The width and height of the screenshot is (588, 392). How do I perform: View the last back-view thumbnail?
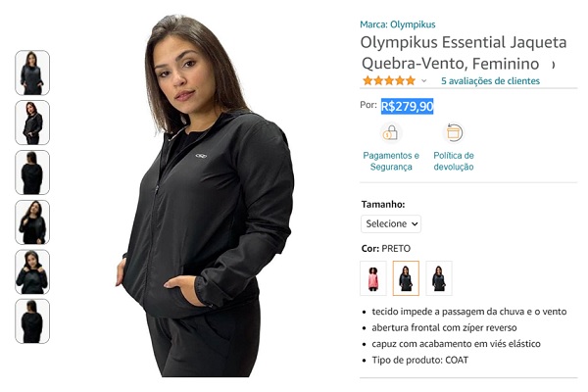32,321
